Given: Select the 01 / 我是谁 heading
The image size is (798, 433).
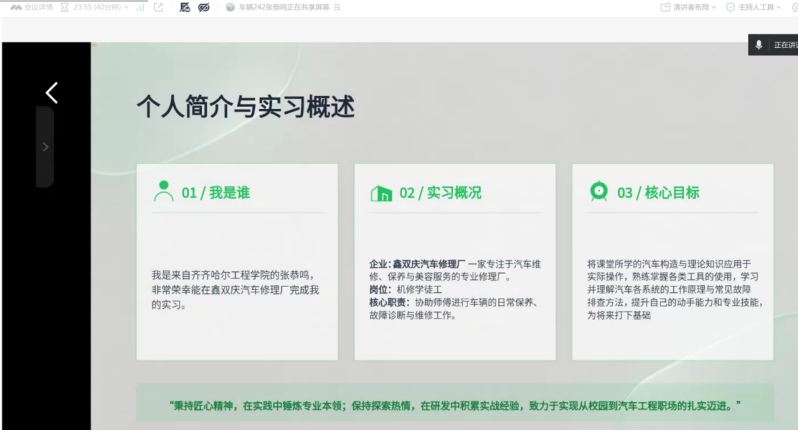Looking at the screenshot, I should [216, 193].
